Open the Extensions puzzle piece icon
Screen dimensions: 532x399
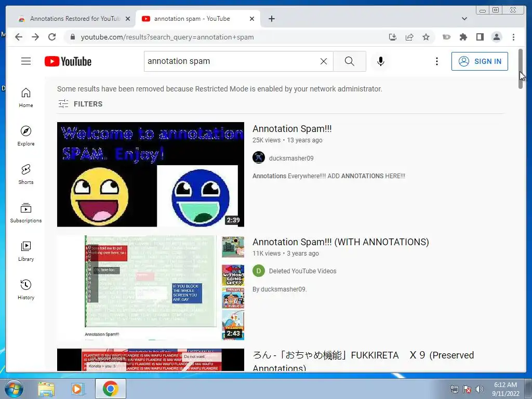(x=463, y=37)
